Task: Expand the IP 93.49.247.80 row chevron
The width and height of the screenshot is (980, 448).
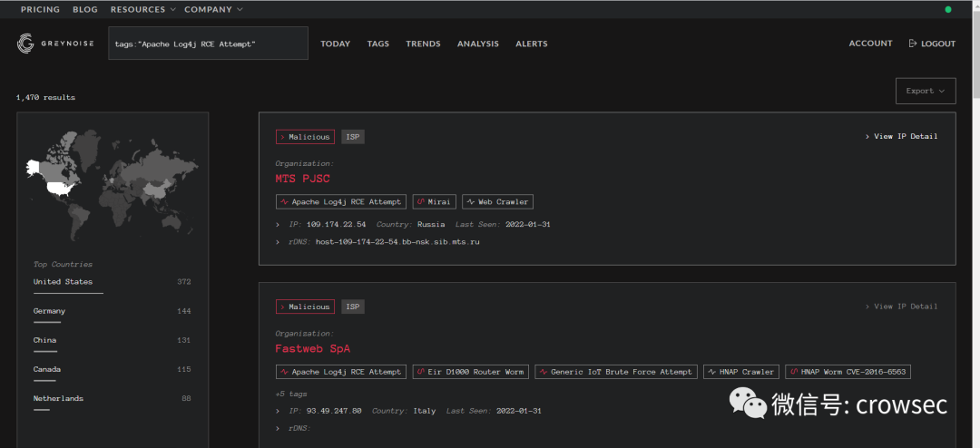Action: (x=279, y=411)
